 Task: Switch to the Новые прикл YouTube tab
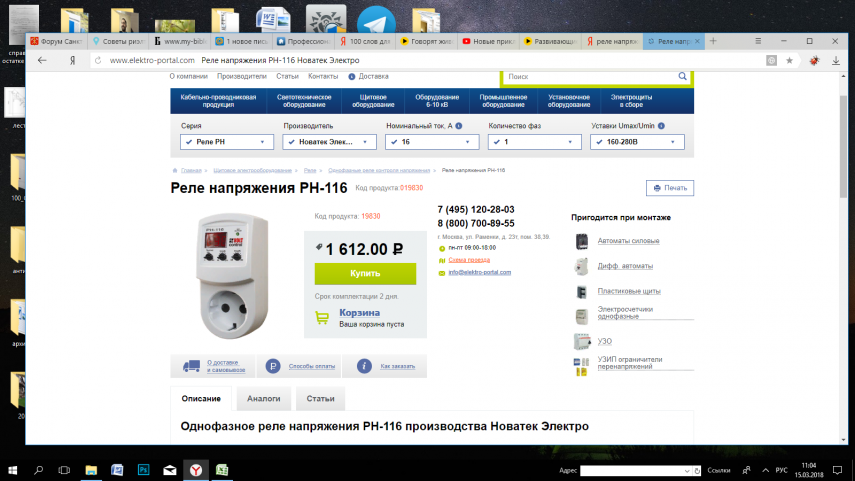489,41
